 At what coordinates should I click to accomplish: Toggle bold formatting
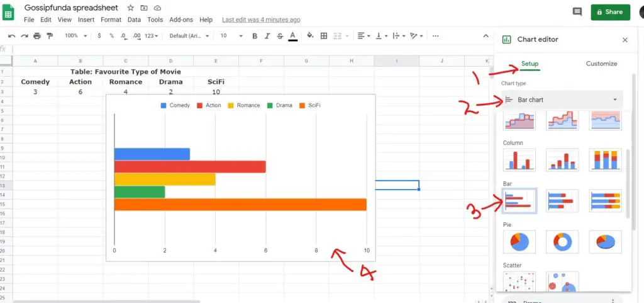(255, 36)
